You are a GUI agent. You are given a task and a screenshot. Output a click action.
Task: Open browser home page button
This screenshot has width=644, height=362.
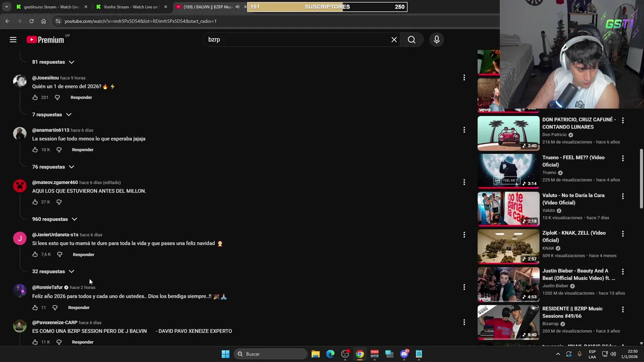coord(43,21)
